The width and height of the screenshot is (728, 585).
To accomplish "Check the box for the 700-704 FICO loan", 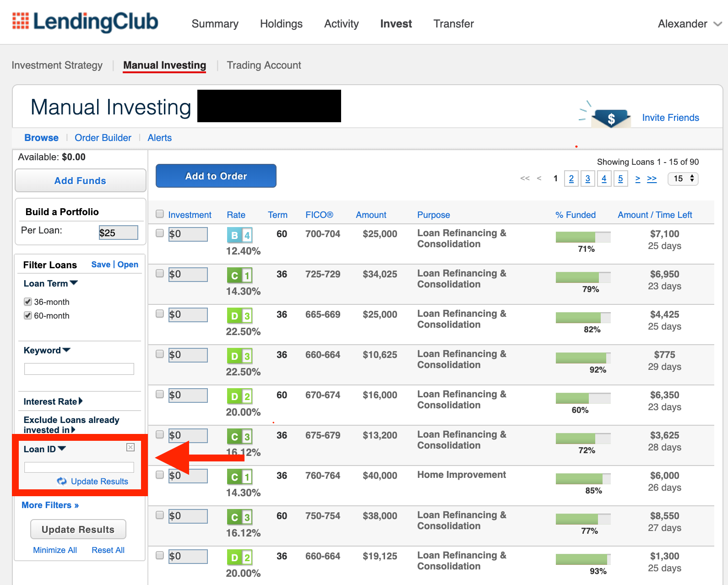I will coord(160,233).
